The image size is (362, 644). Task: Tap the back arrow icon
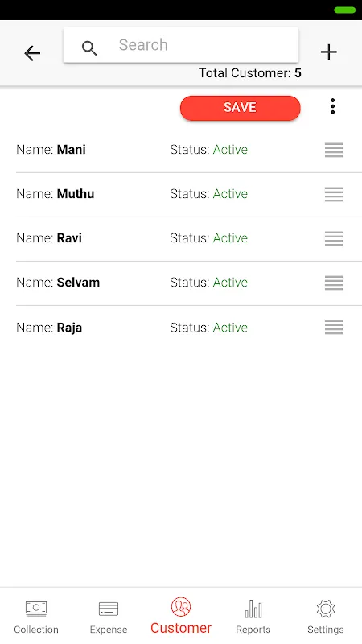click(32, 53)
